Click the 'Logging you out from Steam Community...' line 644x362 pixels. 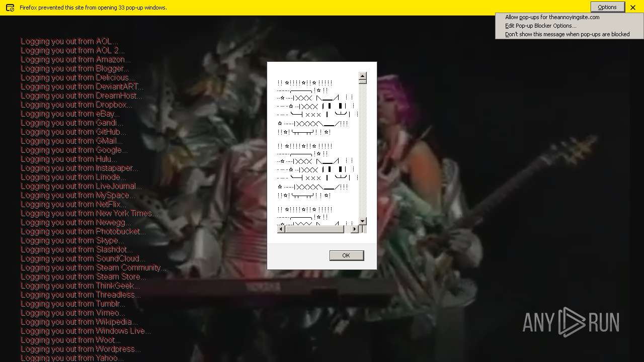click(x=93, y=267)
